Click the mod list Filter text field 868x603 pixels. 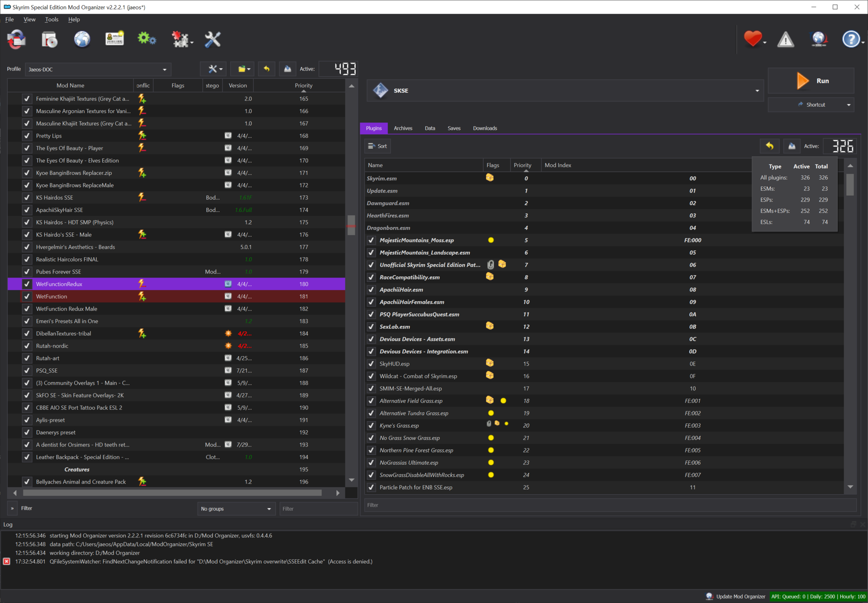coord(318,509)
